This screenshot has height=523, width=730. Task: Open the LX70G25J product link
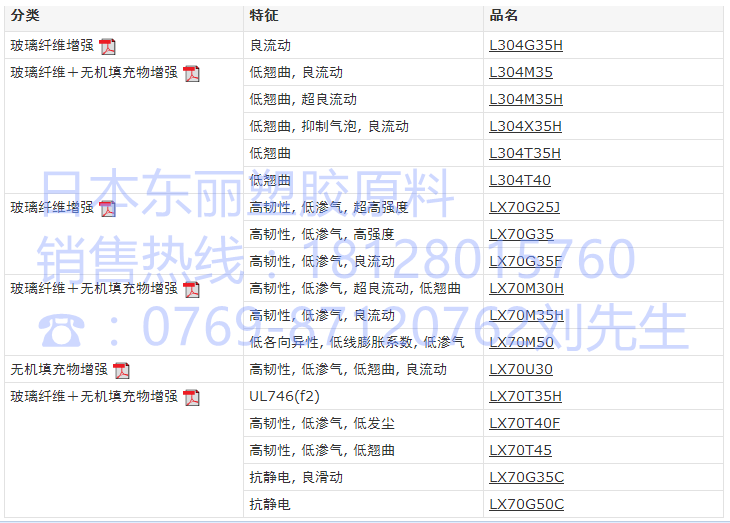point(524,207)
